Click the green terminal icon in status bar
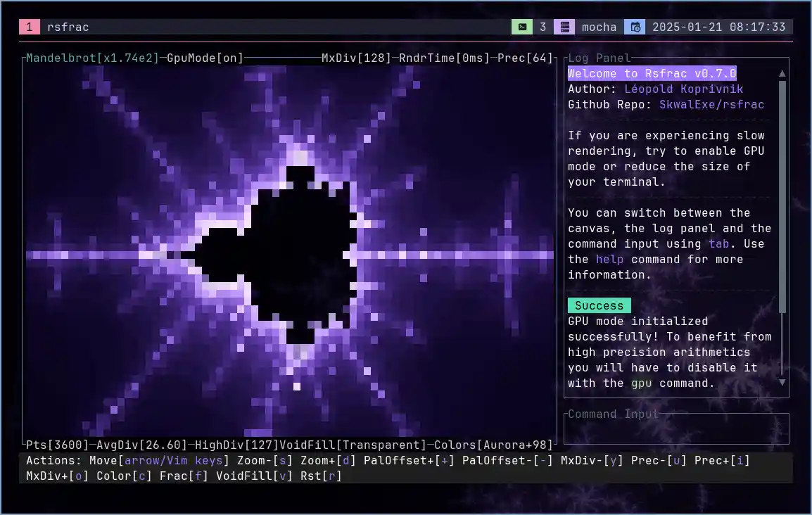Image resolution: width=812 pixels, height=515 pixels. click(x=521, y=27)
